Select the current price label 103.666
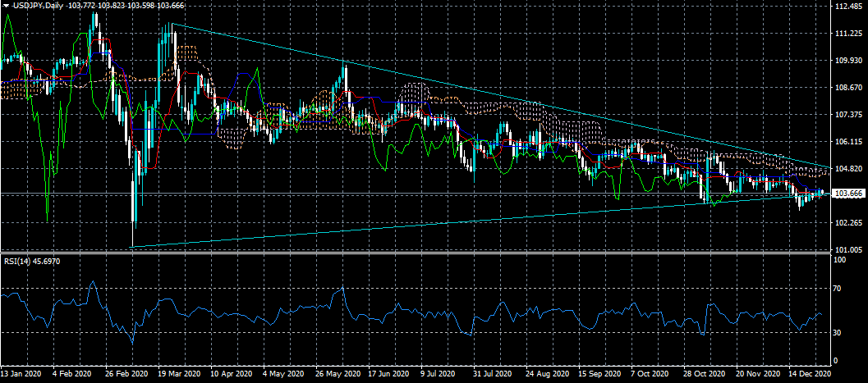Screen dimensions: 868x383 point(848,194)
